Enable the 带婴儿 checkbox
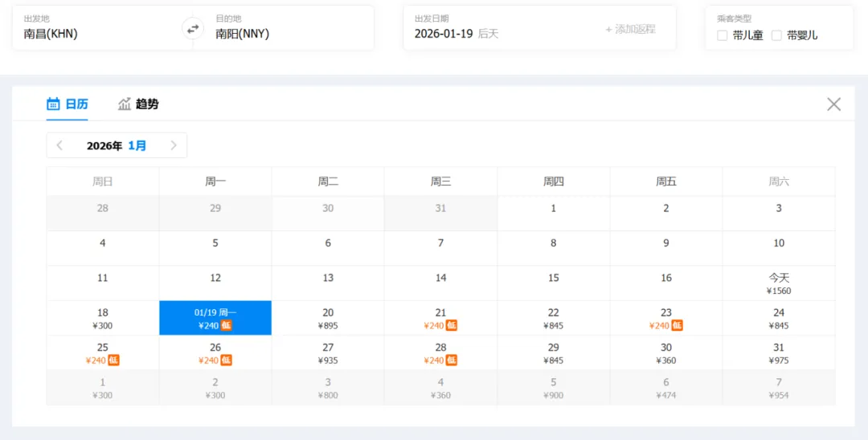The width and height of the screenshot is (868, 440). tap(776, 35)
